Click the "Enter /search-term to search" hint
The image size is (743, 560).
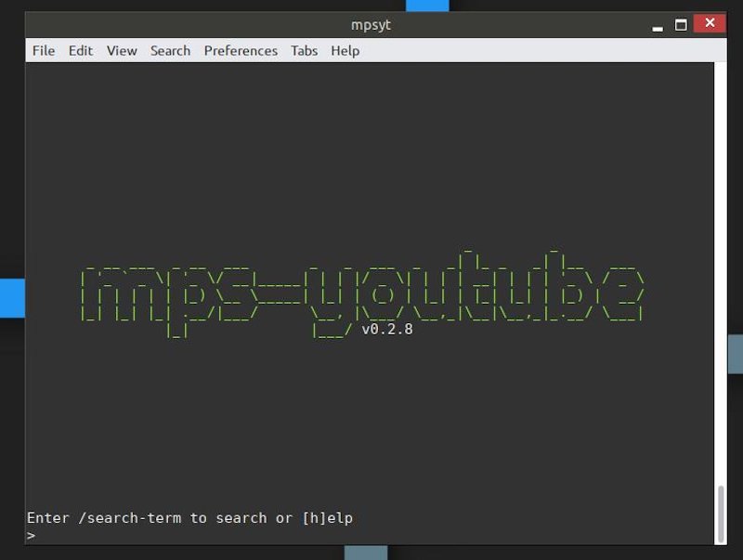pos(149,518)
